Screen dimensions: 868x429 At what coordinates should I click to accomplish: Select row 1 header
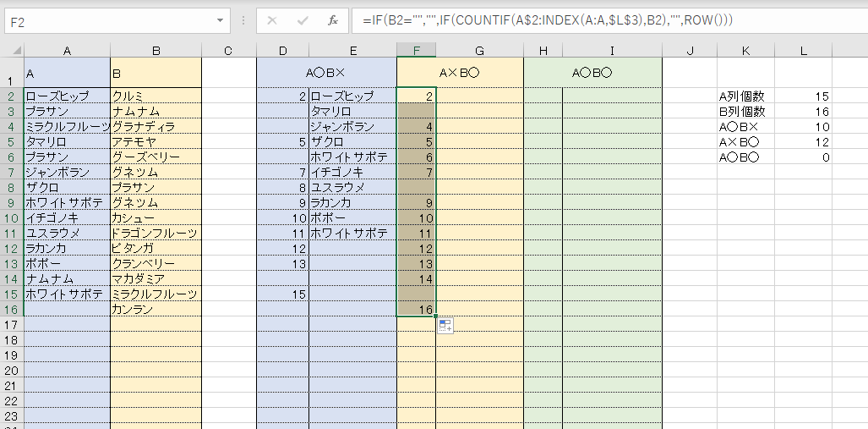[x=12, y=72]
